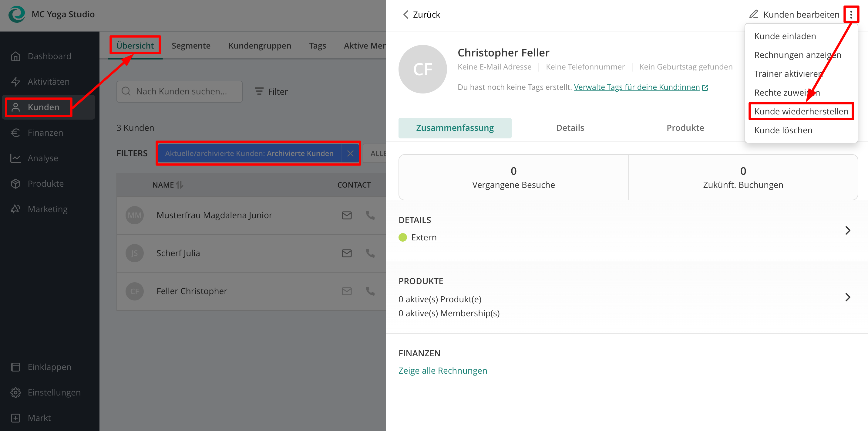Click the Vergangene Besuche stat
Screen dimensions: 868x431
513,177
